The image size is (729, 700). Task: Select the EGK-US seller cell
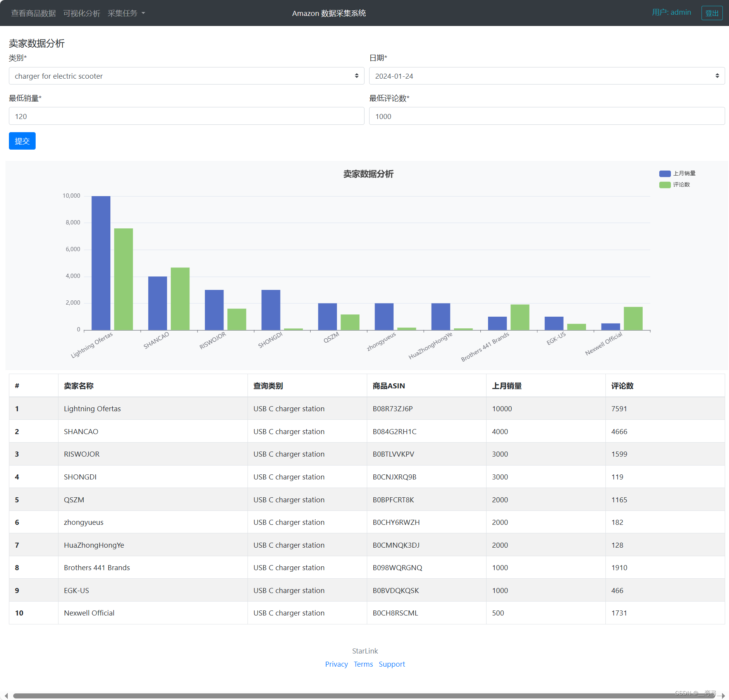153,590
